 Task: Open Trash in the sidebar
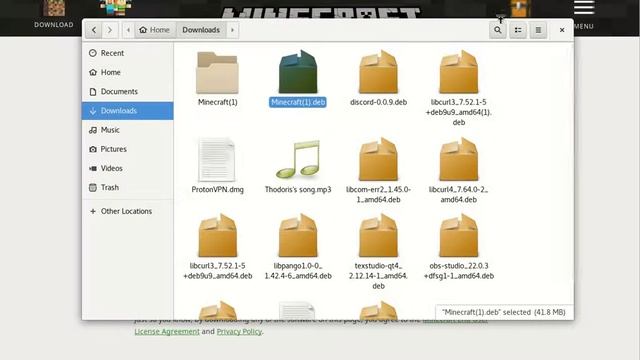tap(127, 187)
